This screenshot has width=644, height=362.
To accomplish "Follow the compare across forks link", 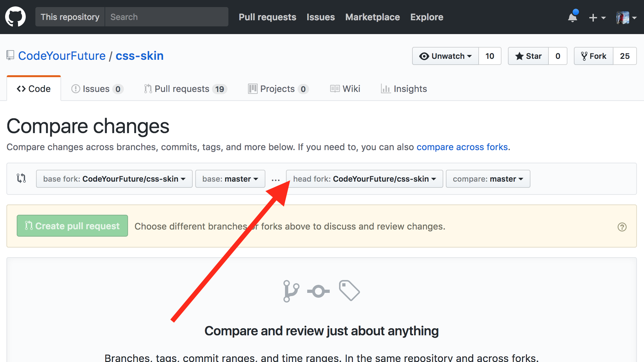I will [x=462, y=147].
